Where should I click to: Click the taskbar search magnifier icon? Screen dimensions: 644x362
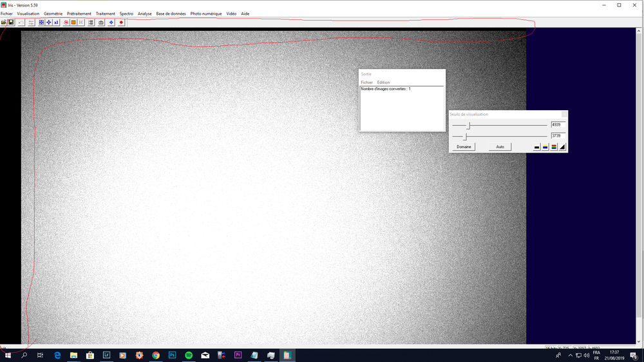pyautogui.click(x=24, y=356)
